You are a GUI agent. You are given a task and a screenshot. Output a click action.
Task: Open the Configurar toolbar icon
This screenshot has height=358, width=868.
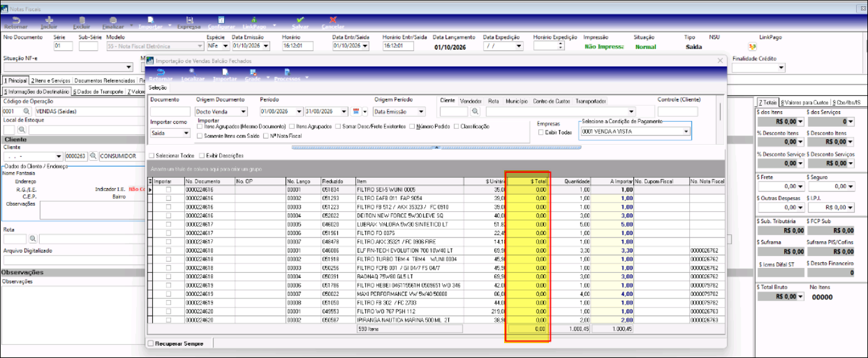(221, 24)
